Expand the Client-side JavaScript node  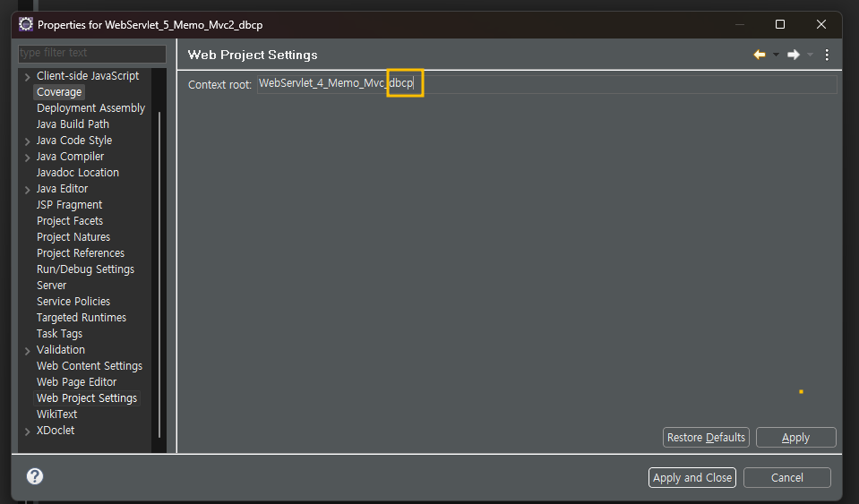[28, 77]
